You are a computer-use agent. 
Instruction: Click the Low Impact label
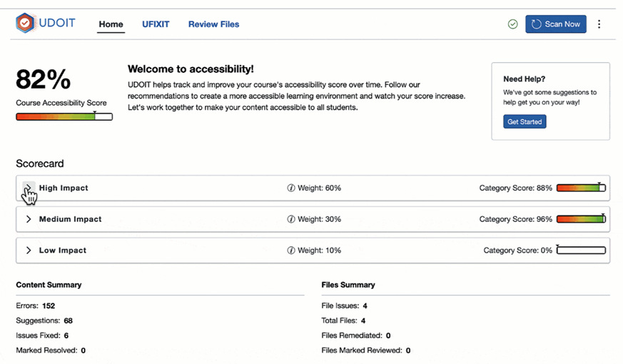(63, 251)
